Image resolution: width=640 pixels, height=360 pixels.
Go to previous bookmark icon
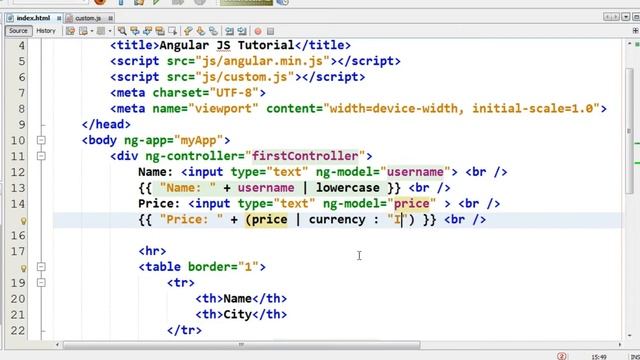(x=188, y=31)
